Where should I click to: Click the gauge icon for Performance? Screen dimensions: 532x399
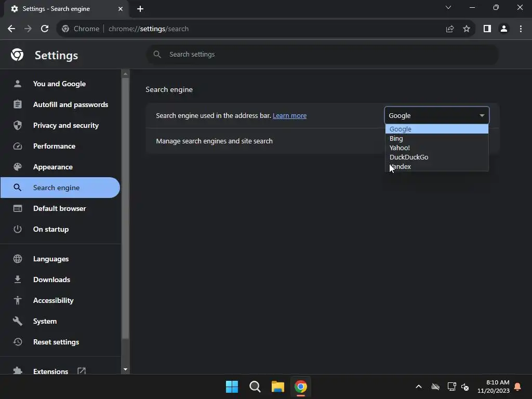tap(18, 146)
